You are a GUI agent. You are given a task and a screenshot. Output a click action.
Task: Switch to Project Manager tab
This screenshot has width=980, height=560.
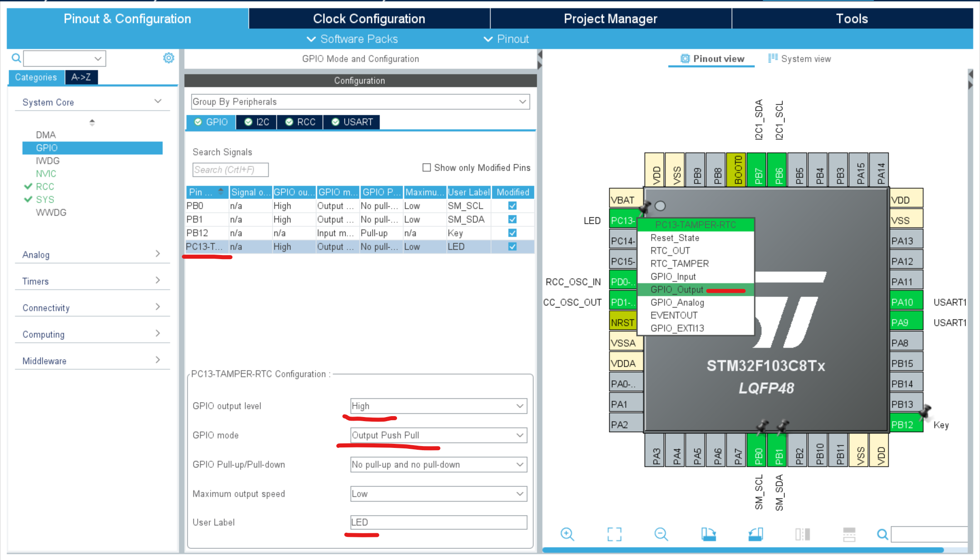click(610, 19)
